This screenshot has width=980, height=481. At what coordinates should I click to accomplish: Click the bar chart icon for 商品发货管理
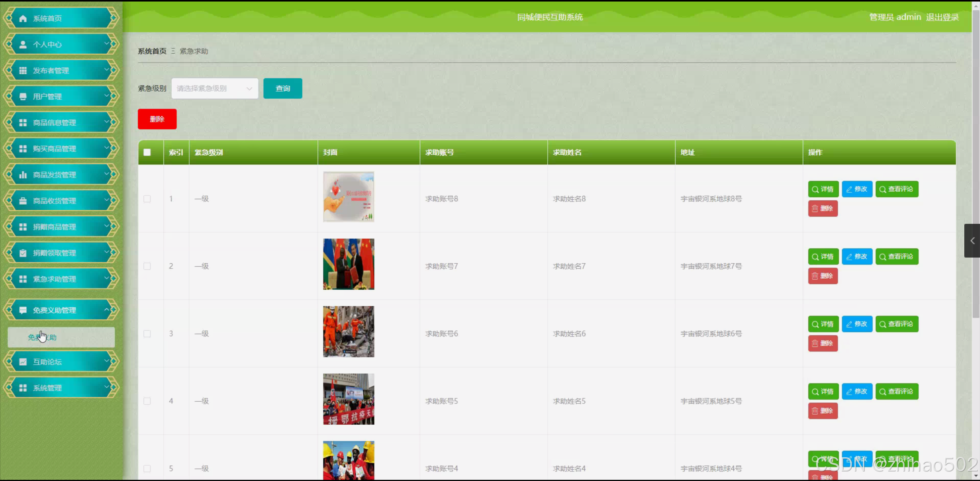coord(23,175)
